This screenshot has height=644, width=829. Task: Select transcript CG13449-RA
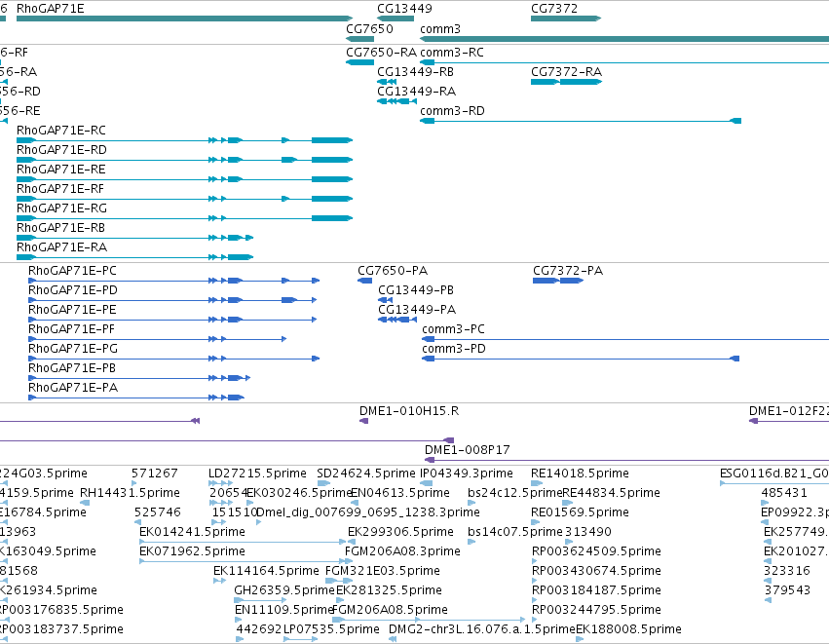(x=396, y=101)
